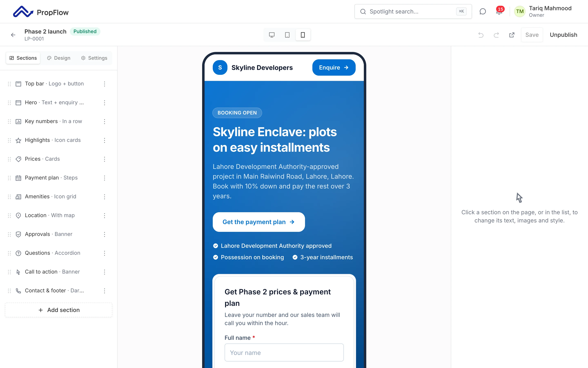Click the undo arrow icon
This screenshot has width=588, height=368.
tap(481, 35)
